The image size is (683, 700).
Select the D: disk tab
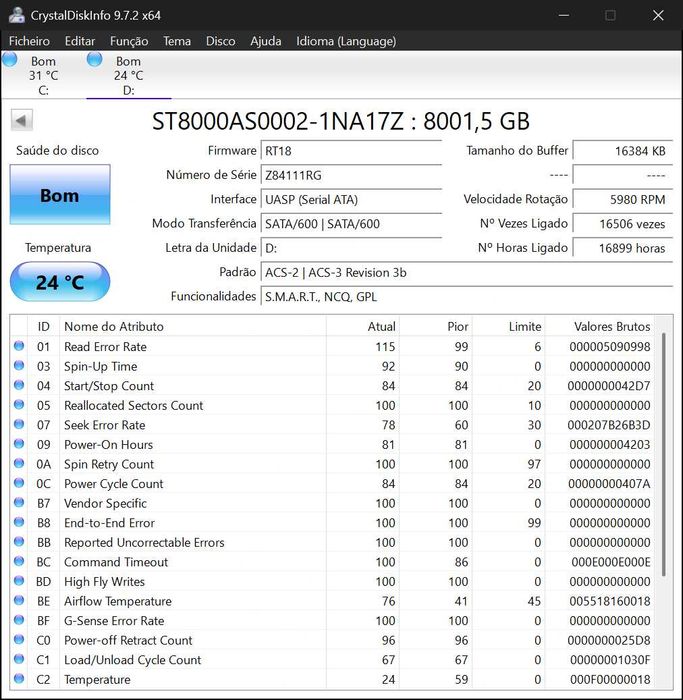[x=128, y=76]
